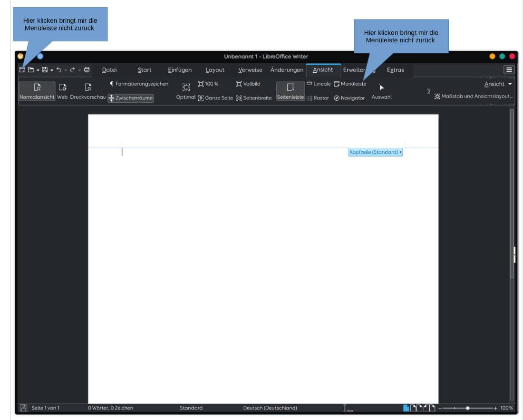Open dropdown arrow next to Open icon
This screenshot has width=523, height=420.
(38, 70)
